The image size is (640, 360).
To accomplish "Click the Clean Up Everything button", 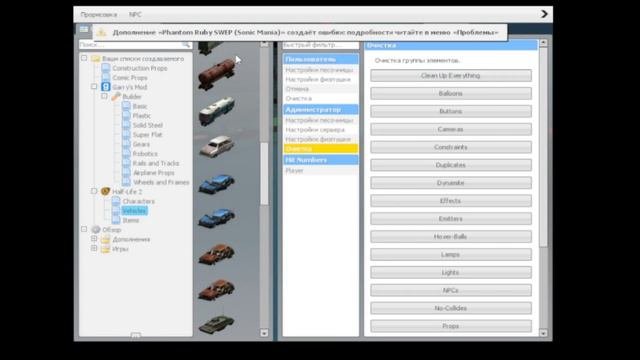I will coord(451,76).
